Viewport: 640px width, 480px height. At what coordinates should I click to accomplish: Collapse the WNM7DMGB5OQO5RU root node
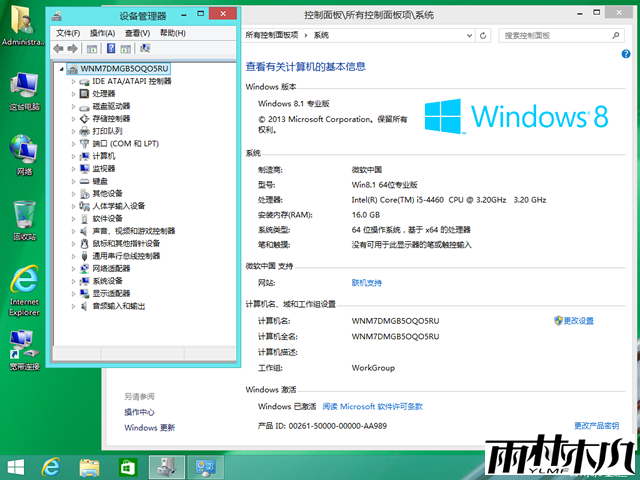(x=62, y=69)
